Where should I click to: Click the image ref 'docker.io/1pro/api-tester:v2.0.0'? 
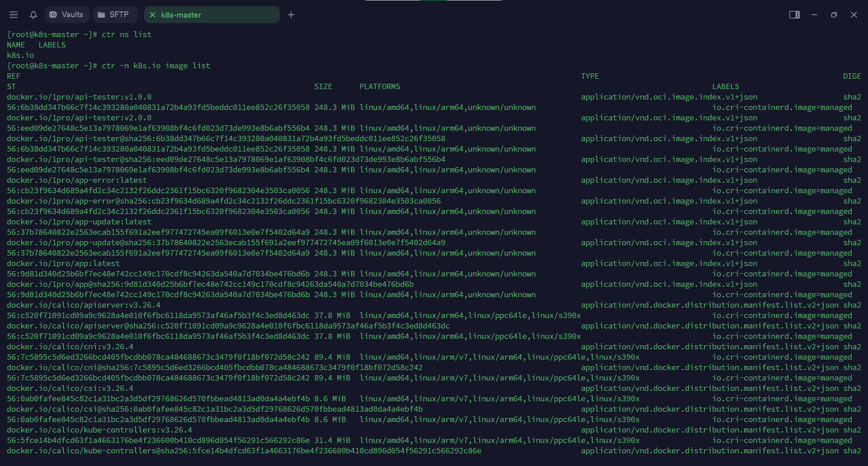(x=79, y=118)
